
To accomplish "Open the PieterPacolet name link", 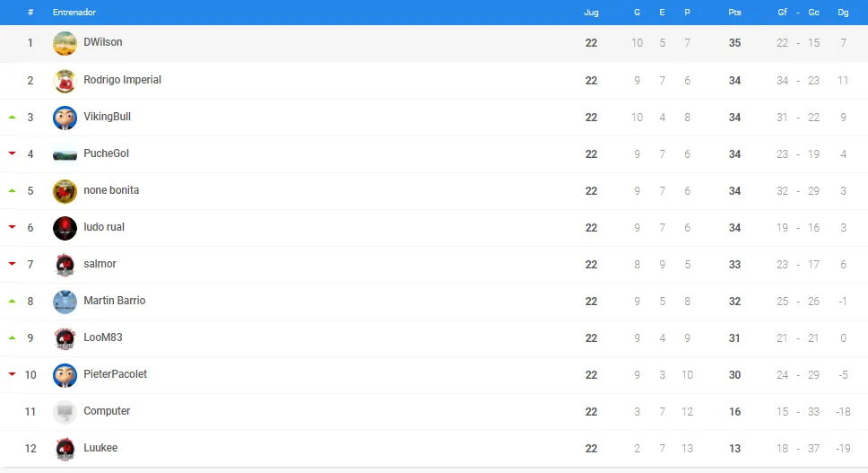I will pos(115,374).
